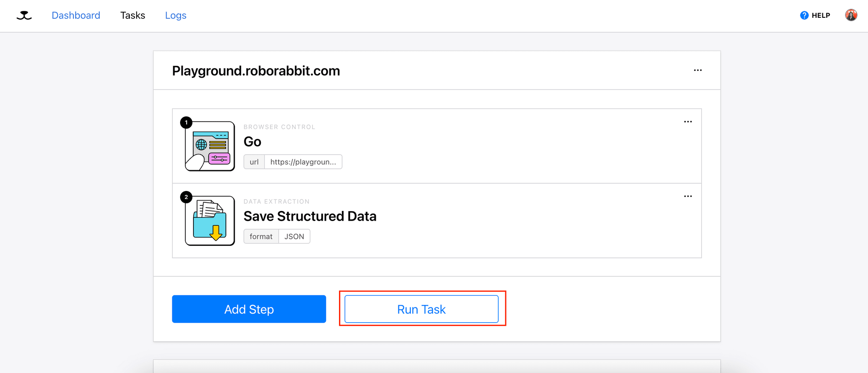The image size is (868, 373).
Task: Open the Go step three-dot menu
Action: 688,122
